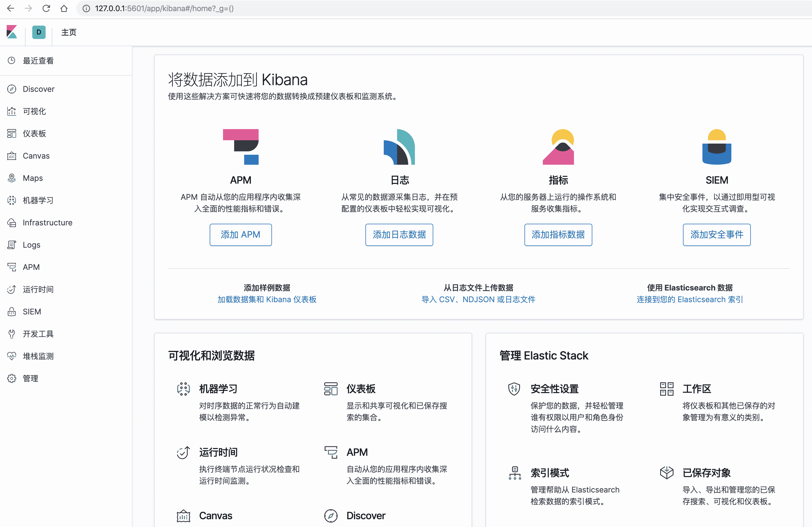812x527 pixels.
Task: Click 主页 breadcrumb in header
Action: pyautogui.click(x=69, y=32)
